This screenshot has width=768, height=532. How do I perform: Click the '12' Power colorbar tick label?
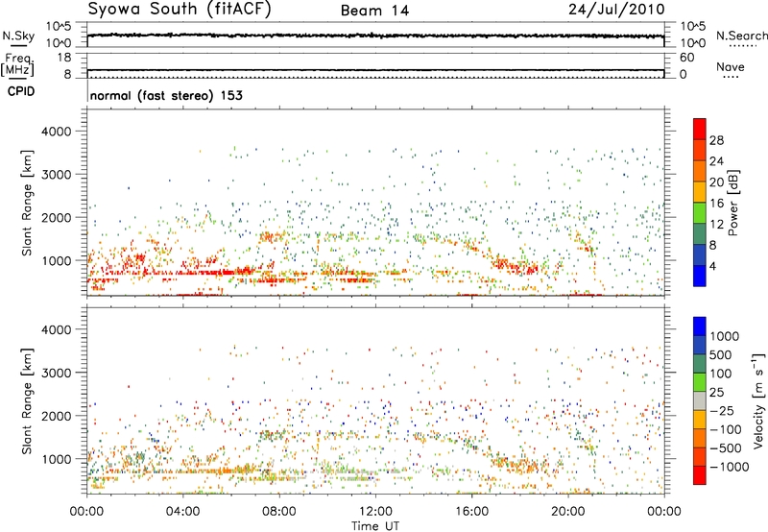click(716, 225)
